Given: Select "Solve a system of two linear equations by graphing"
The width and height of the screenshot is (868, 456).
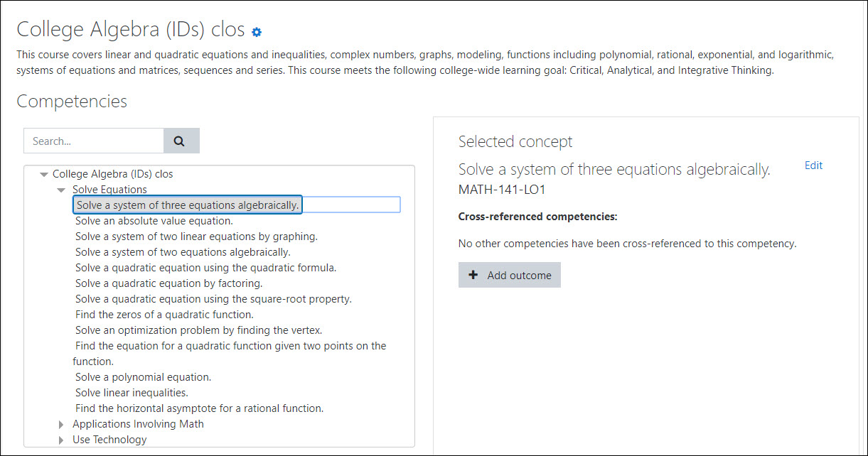Looking at the screenshot, I should 196,237.
